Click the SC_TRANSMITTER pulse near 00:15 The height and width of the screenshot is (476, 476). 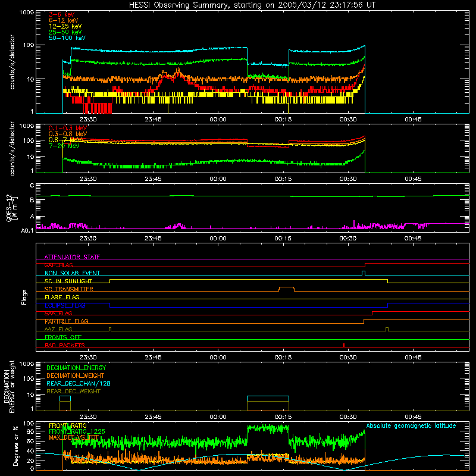click(x=286, y=289)
